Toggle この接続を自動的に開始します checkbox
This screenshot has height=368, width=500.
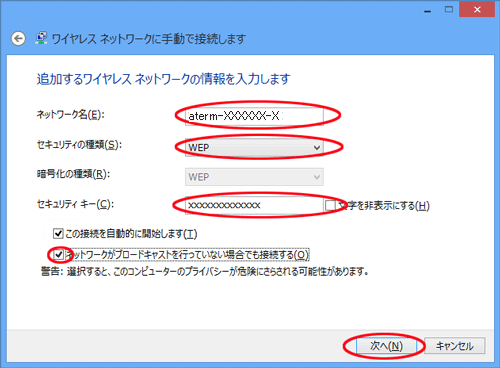58,234
